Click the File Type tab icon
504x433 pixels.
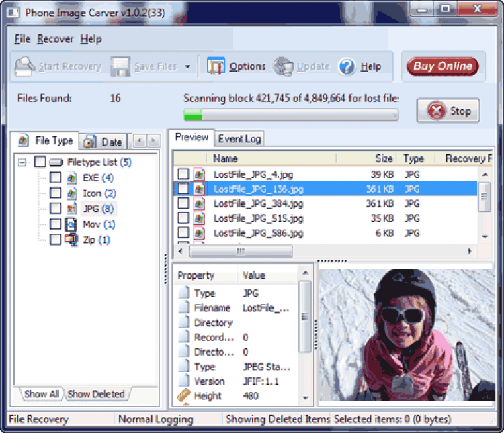tap(23, 141)
